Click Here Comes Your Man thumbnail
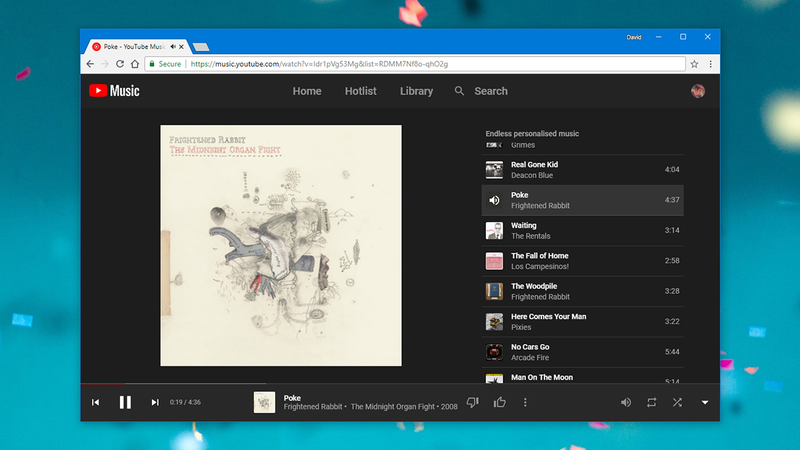This screenshot has width=800, height=450. 494,321
